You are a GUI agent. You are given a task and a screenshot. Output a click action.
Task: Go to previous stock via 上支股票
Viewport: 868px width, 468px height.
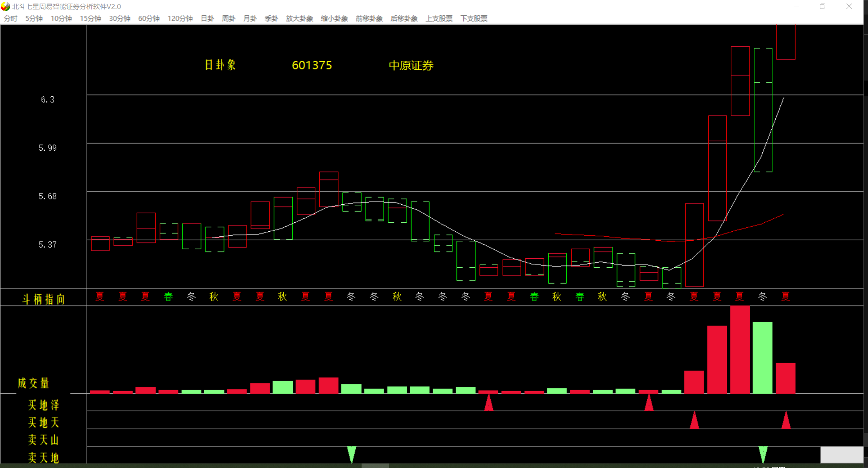439,18
